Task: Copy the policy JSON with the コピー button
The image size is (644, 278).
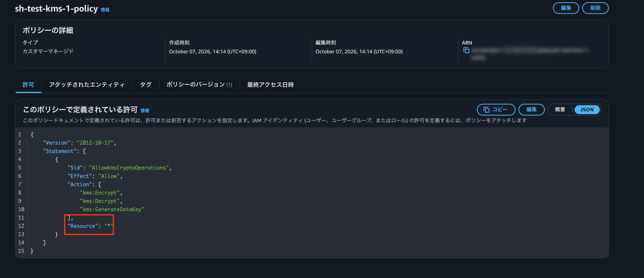Action: 496,110
